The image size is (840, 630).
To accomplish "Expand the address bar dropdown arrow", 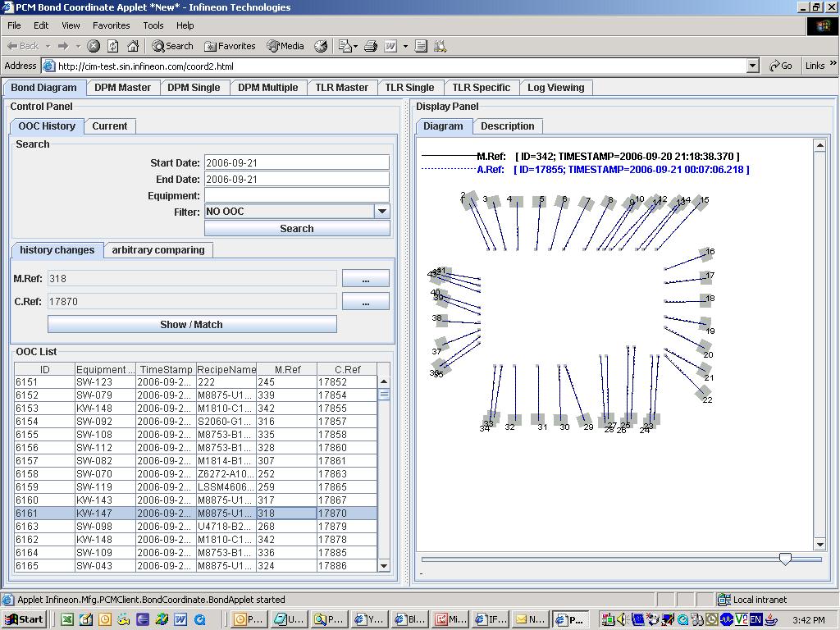I will tap(753, 66).
